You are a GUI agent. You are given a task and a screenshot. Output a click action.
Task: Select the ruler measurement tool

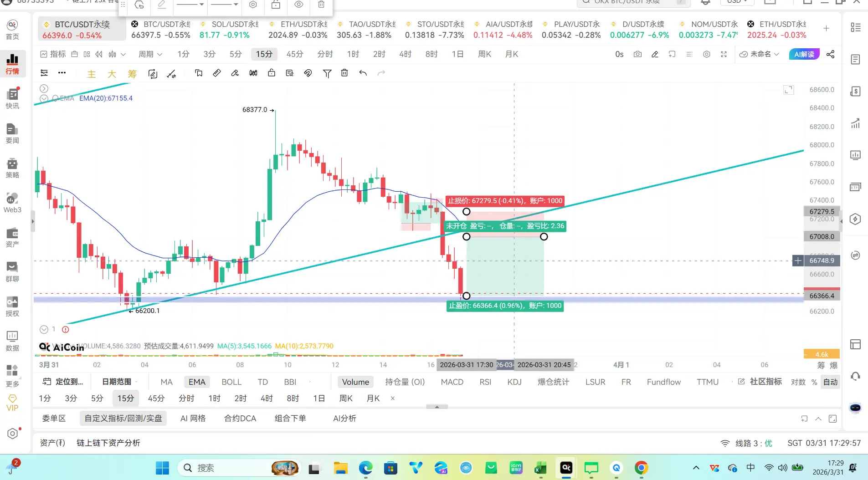[217, 73]
